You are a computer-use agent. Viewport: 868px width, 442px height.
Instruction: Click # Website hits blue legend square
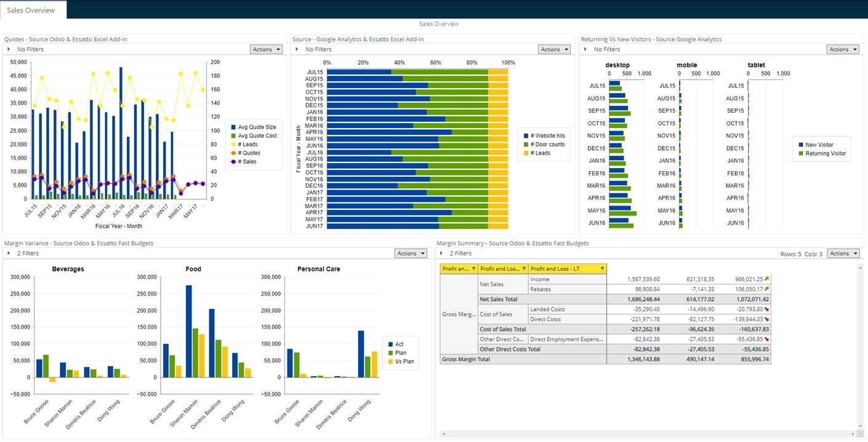pyautogui.click(x=526, y=135)
